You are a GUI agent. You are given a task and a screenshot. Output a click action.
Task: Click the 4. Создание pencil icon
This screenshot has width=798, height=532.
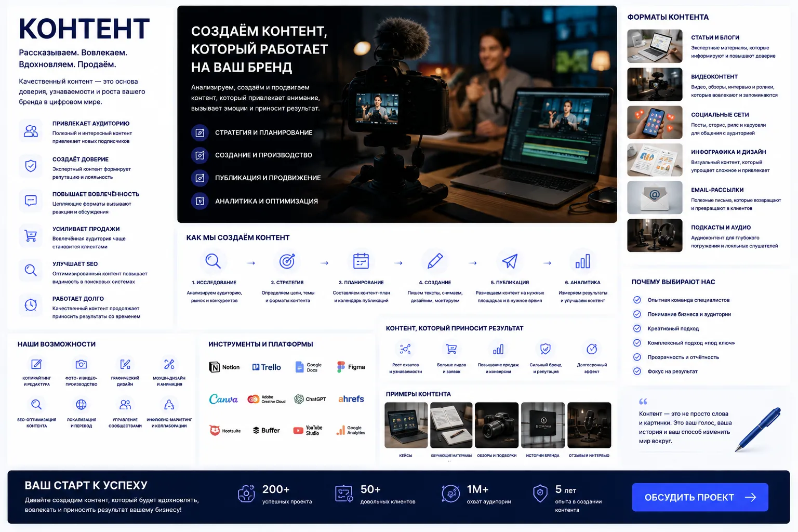[435, 261]
